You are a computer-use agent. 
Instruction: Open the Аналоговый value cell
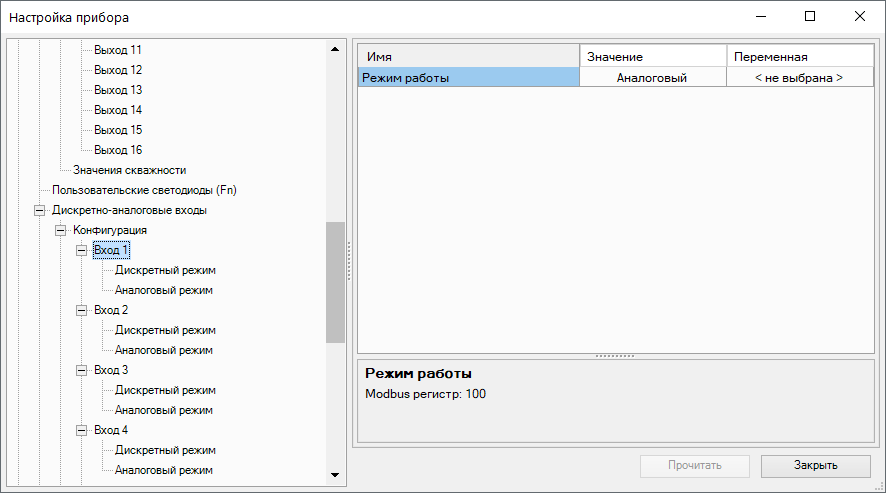coord(652,78)
